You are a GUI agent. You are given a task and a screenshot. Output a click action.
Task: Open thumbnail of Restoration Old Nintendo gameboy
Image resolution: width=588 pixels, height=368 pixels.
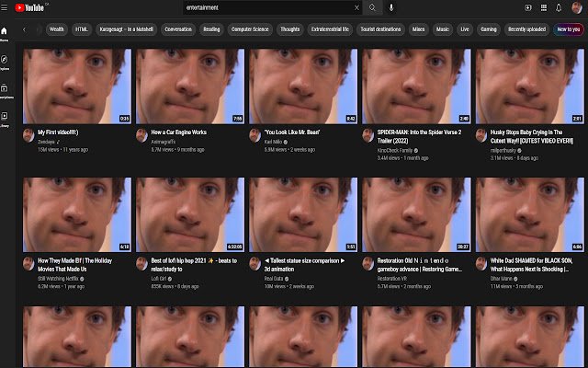coord(416,214)
